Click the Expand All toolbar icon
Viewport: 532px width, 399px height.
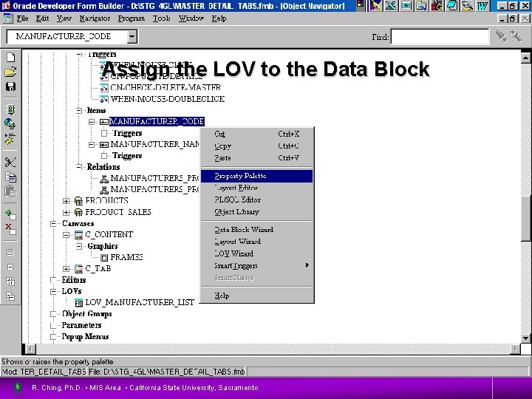click(10, 282)
